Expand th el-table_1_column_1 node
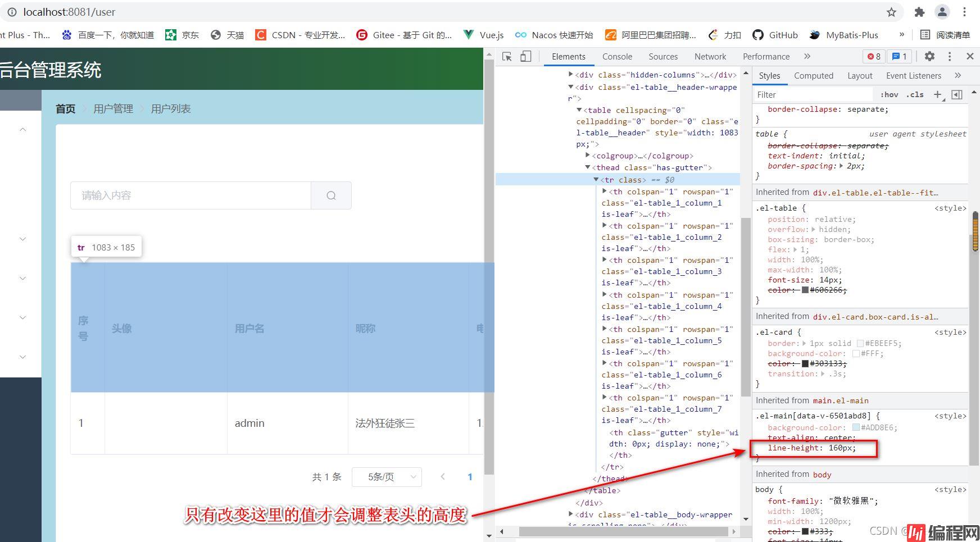 click(605, 192)
